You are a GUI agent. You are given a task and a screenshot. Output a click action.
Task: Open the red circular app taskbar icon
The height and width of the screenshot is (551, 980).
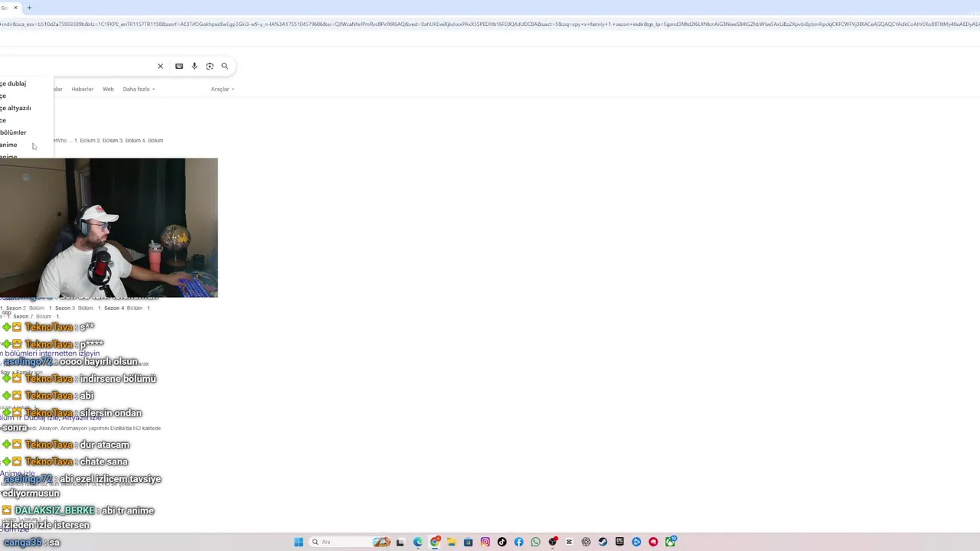click(x=653, y=542)
